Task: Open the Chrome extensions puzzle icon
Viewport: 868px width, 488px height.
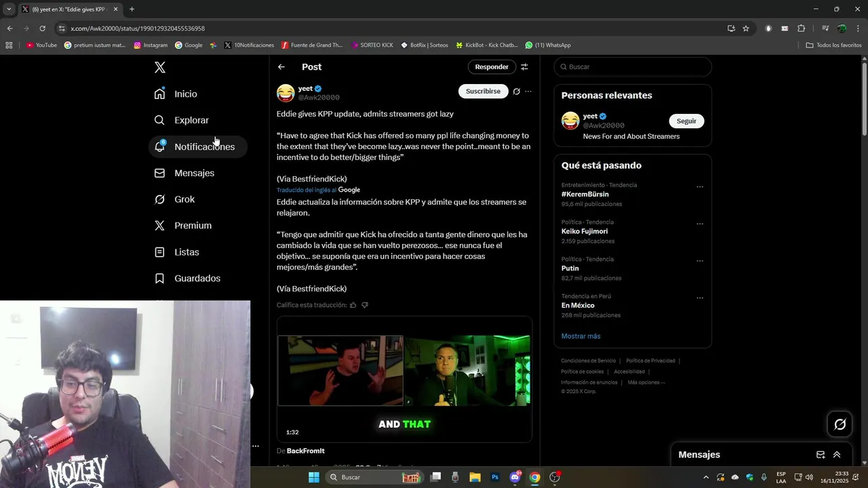Action: 801,28
